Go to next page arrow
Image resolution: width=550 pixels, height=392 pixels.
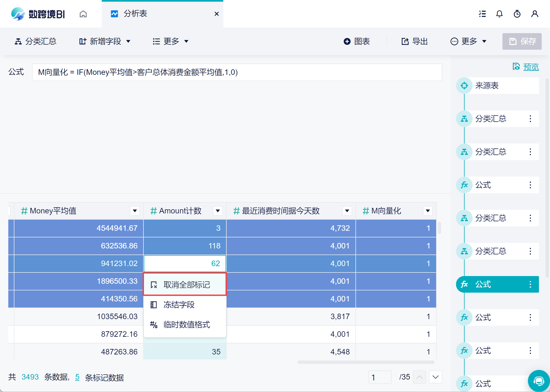pyautogui.click(x=436, y=377)
